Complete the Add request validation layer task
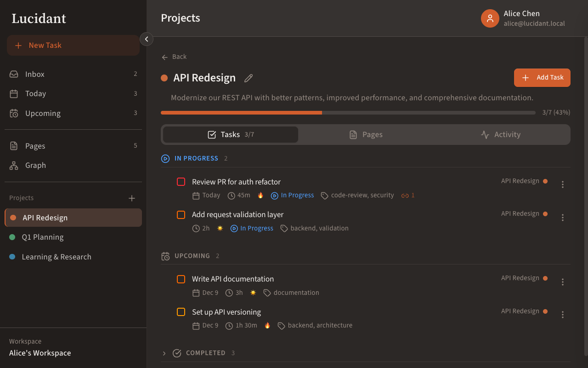The height and width of the screenshot is (368, 588). [181, 214]
